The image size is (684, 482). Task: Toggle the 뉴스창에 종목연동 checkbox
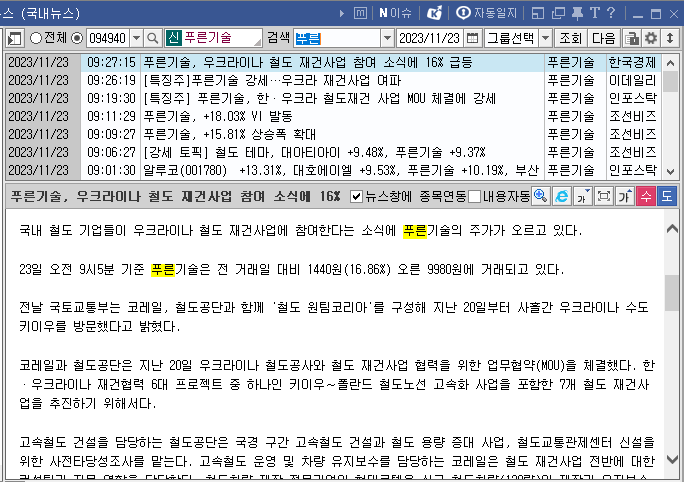click(356, 197)
